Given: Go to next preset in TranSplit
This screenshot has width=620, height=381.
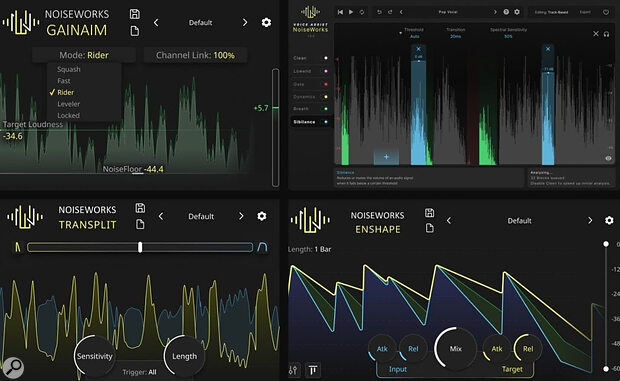Looking at the screenshot, I should [x=241, y=216].
